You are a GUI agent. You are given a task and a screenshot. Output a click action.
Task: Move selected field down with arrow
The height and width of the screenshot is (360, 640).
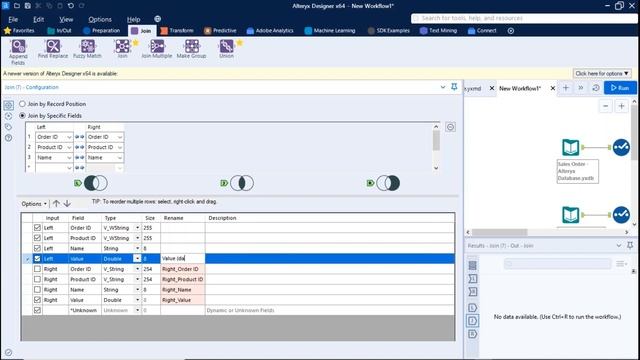click(67, 203)
